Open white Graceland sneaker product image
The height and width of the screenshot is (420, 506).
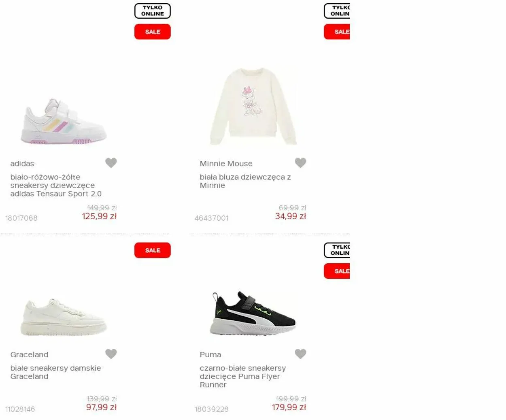[x=64, y=317]
